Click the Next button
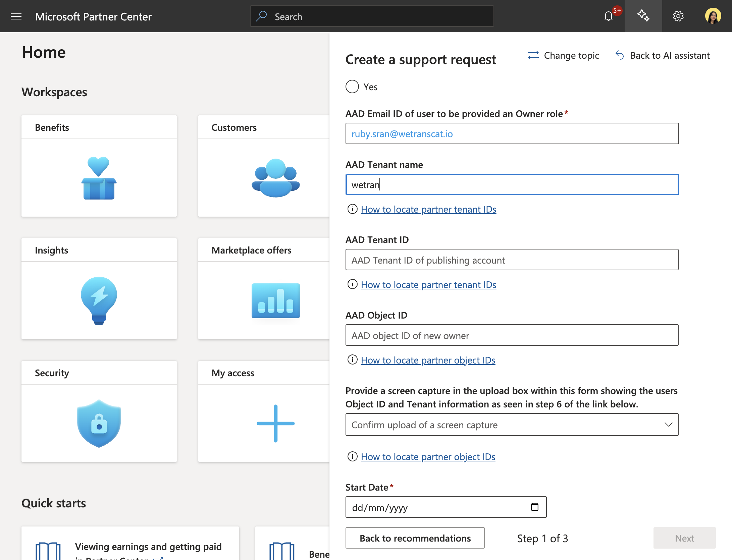 click(684, 538)
